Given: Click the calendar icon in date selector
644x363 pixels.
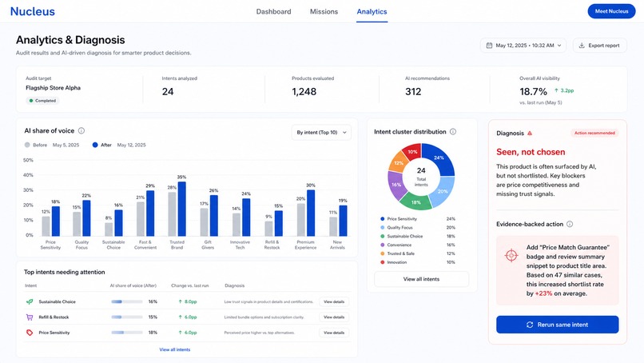Looking at the screenshot, I should 489,46.
